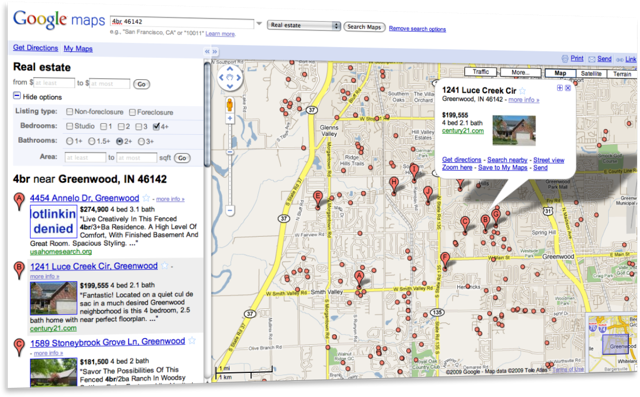Select map pin C on the map
The height and width of the screenshot is (397, 640).
(x=464, y=225)
